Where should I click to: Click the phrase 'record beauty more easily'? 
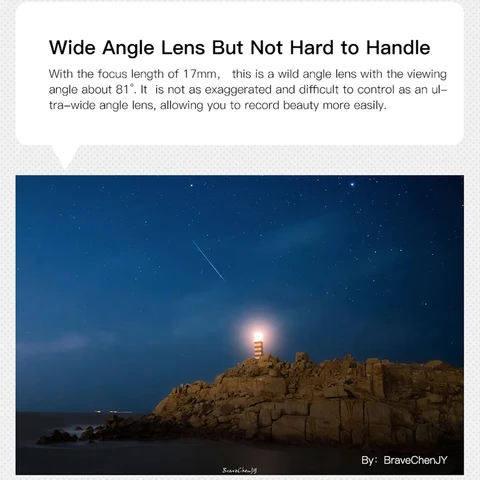[x=315, y=105]
